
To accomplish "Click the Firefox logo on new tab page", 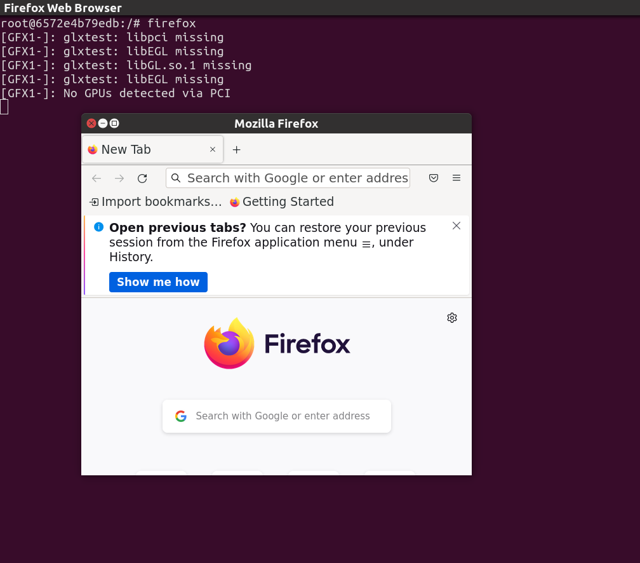I will 229,343.
